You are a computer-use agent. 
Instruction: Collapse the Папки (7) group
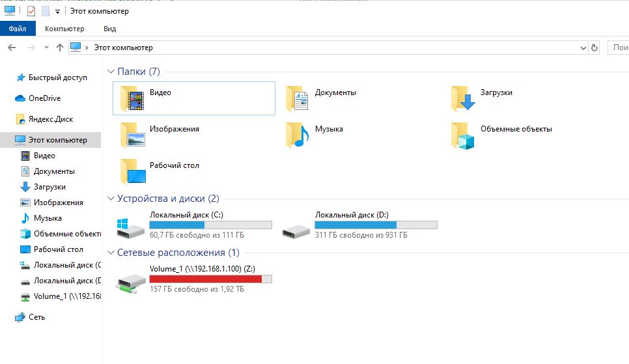[x=110, y=72]
